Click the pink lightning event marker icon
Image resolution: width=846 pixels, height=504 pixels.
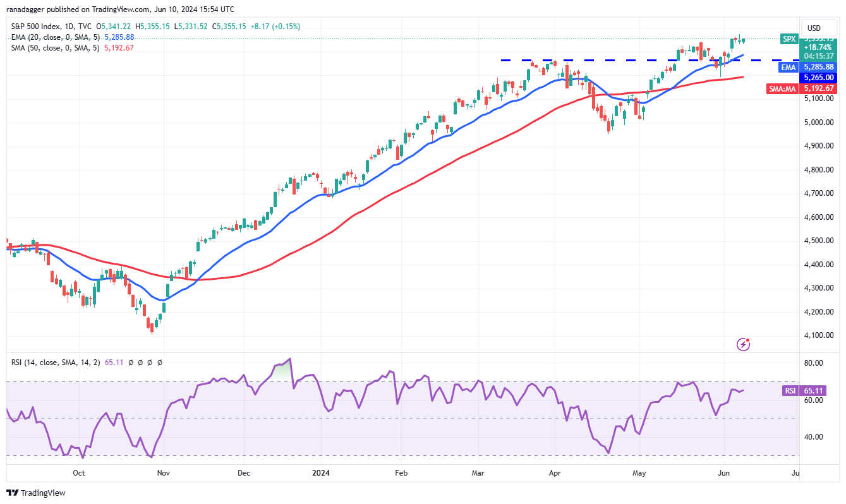point(744,344)
